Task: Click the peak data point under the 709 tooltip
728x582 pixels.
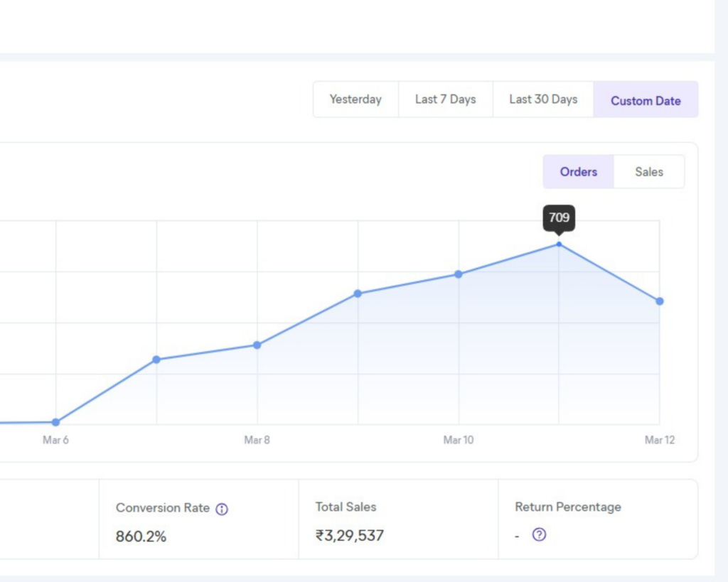Action: 559,244
